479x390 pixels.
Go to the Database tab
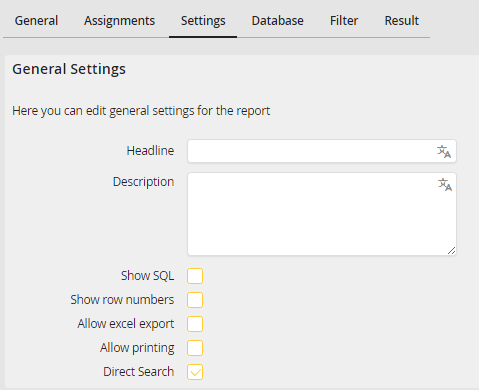[278, 21]
